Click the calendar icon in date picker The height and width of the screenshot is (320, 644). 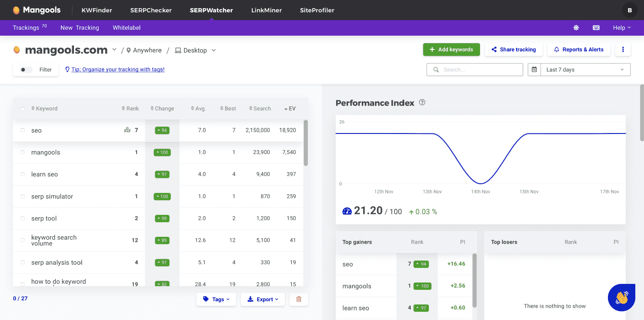click(534, 69)
